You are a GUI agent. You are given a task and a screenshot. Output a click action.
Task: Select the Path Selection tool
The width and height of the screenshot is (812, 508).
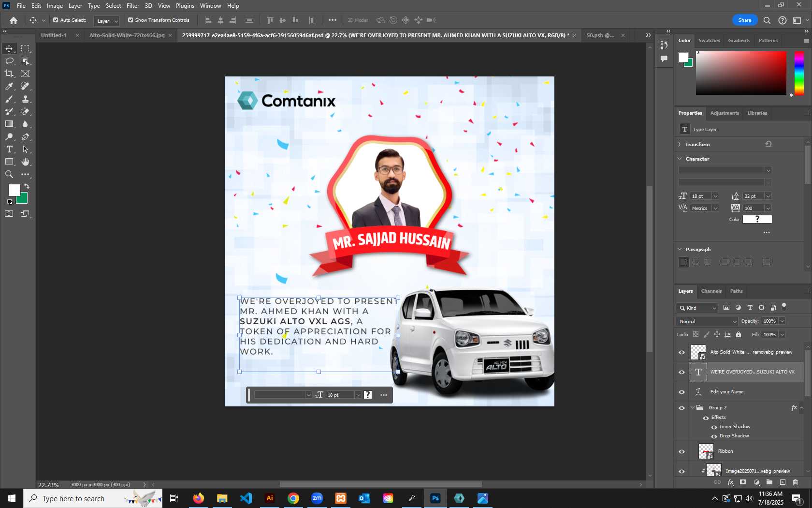25,149
